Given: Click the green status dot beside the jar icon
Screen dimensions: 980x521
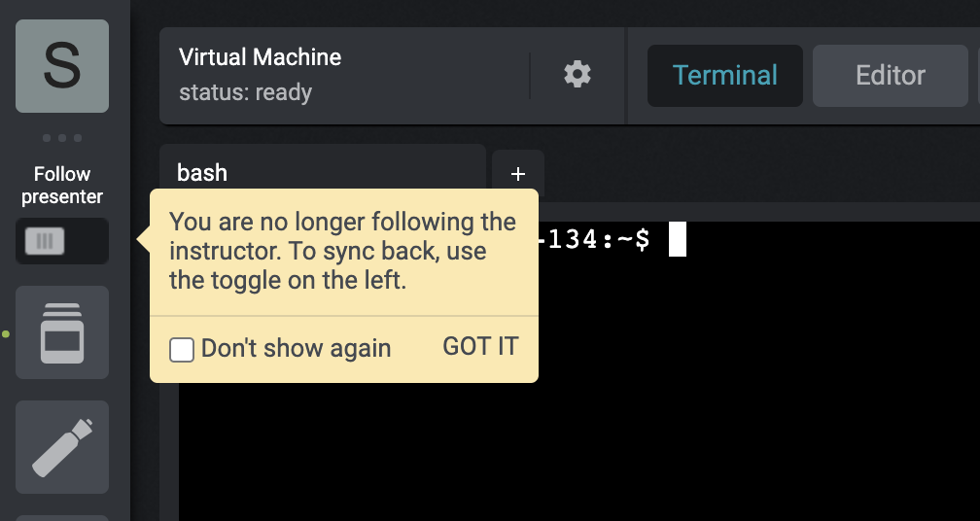Looking at the screenshot, I should click(6, 334).
